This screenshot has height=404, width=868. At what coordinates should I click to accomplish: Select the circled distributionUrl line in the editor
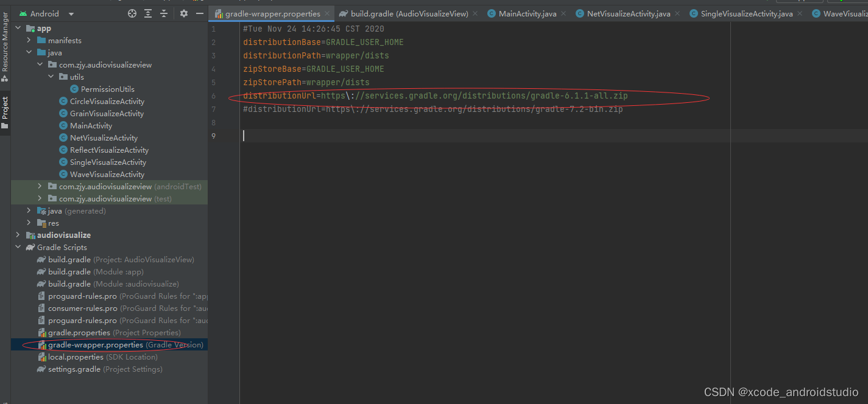click(436, 95)
